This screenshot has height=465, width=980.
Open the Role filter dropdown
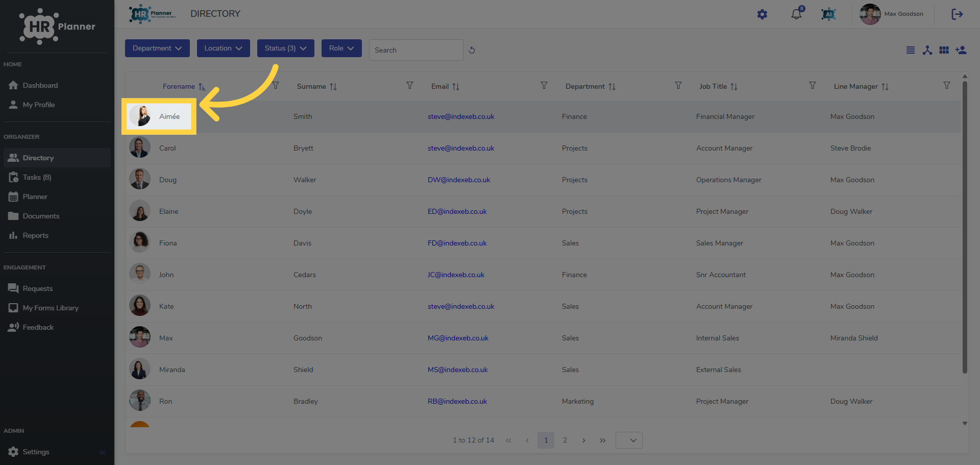341,48
